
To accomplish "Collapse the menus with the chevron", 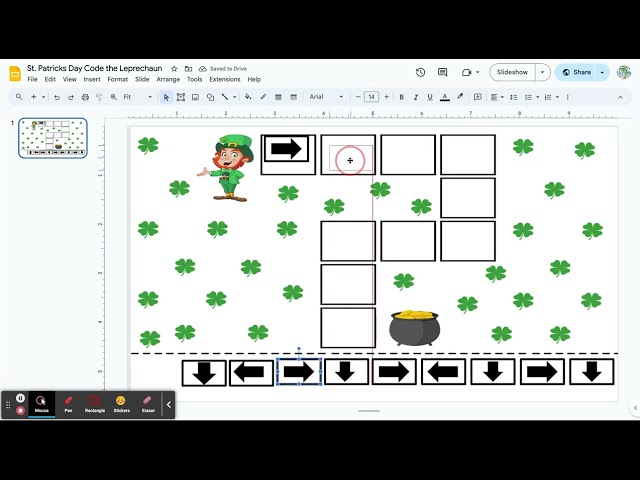I will 620,97.
